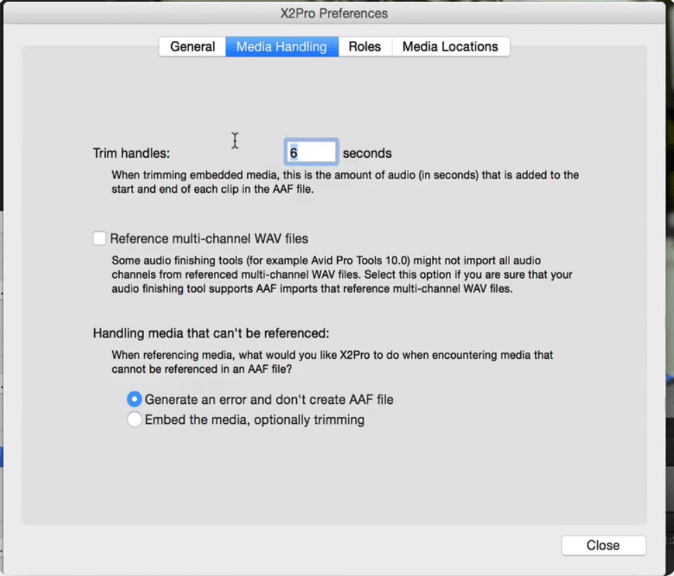The height and width of the screenshot is (576, 674).
Task: Click 'Handling media that can't be referenced:' heading
Action: click(211, 333)
